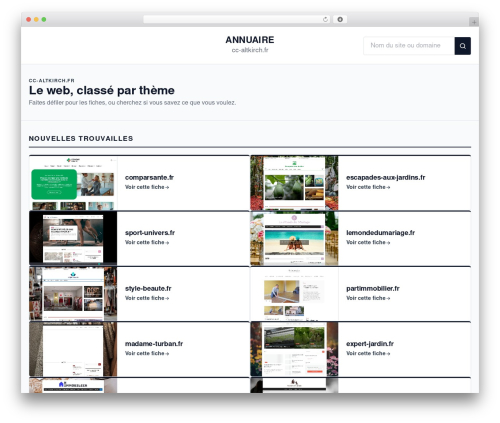Click the small CC-ALTKIRCH.FR label above heading
The height and width of the screenshot is (423, 500).
click(x=51, y=80)
